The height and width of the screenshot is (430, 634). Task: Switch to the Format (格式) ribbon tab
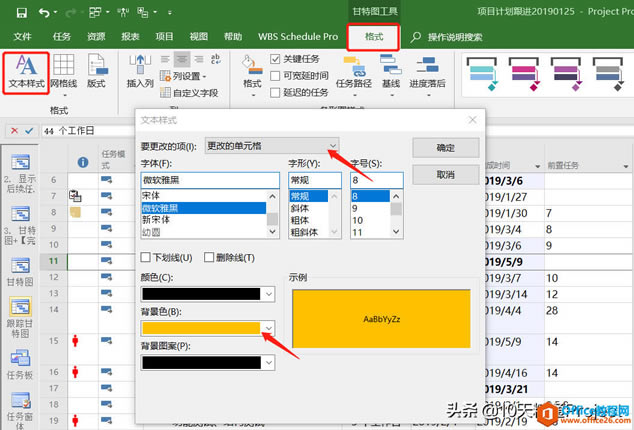(374, 36)
